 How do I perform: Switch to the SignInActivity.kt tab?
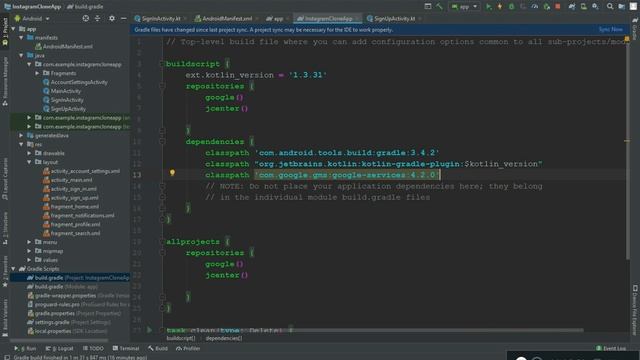click(160, 19)
